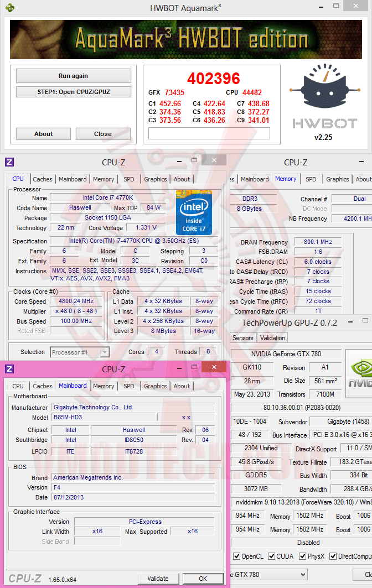Open the Validation tab in GPU-Z

[272, 338]
